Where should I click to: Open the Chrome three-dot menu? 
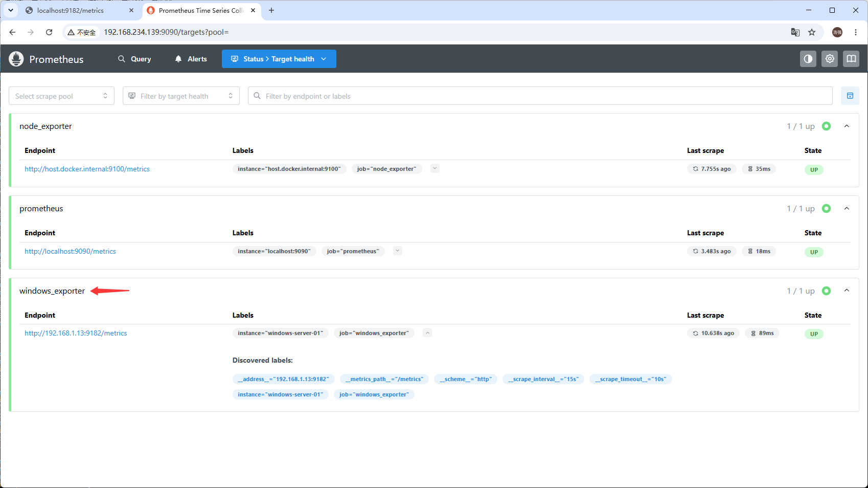click(x=856, y=32)
